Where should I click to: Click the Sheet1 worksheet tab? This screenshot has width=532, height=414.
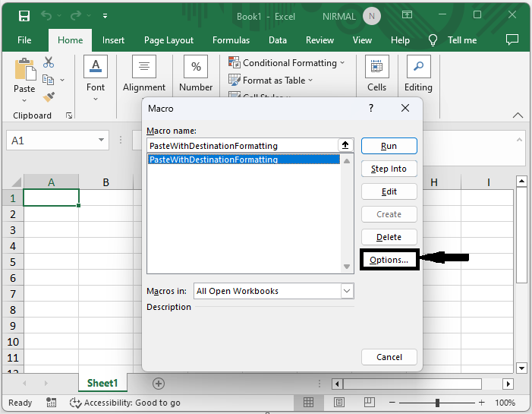pyautogui.click(x=102, y=384)
